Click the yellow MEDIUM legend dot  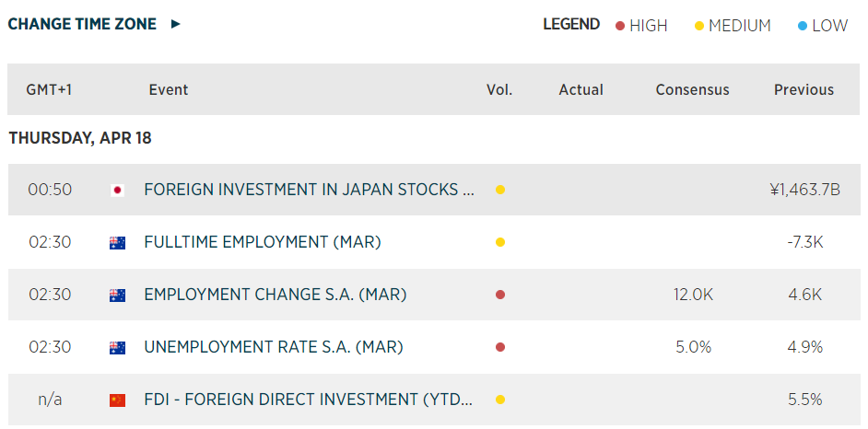pos(698,26)
